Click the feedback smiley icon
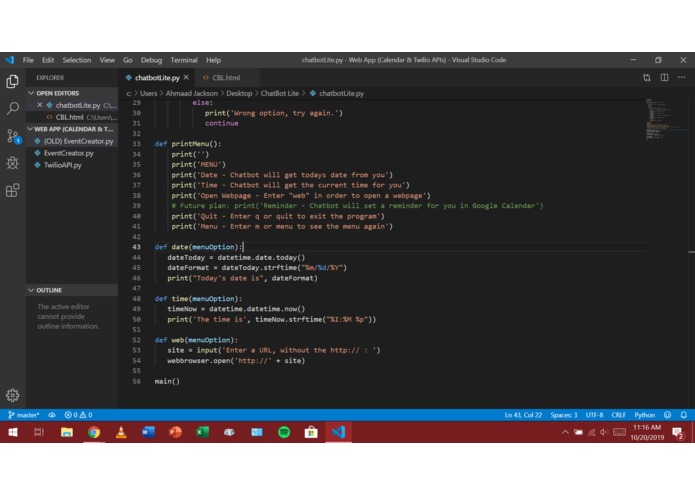The height and width of the screenshot is (494, 695). [668, 415]
